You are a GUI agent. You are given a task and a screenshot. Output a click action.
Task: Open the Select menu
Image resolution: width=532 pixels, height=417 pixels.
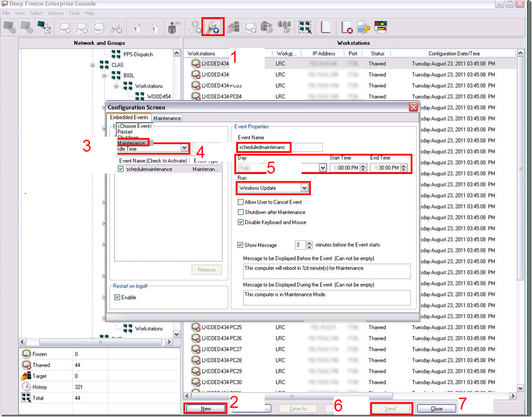[36, 13]
